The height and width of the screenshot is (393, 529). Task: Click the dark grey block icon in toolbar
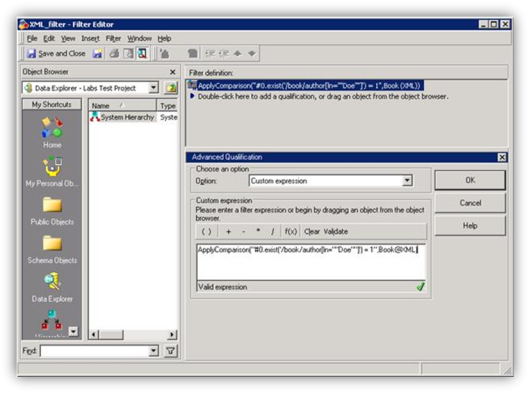coord(193,53)
